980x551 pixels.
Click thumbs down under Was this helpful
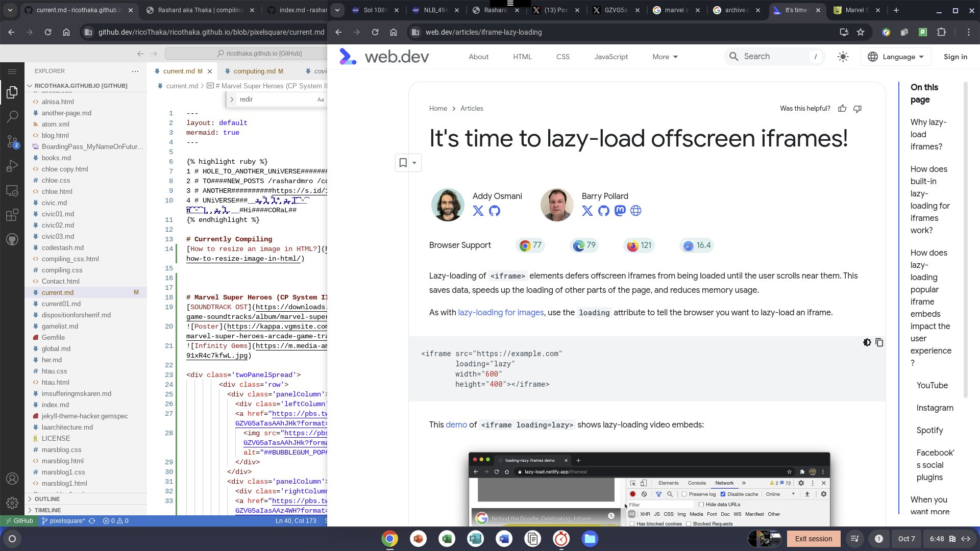click(857, 108)
